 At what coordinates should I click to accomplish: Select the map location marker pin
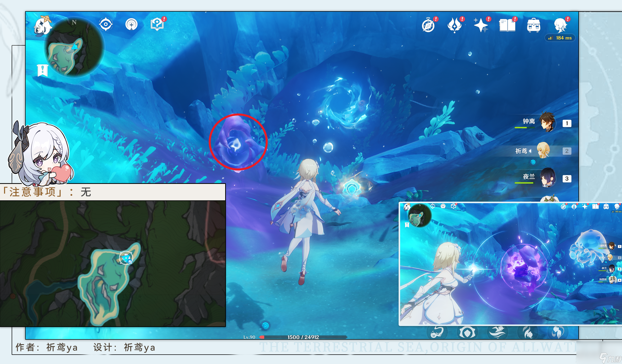[126, 258]
